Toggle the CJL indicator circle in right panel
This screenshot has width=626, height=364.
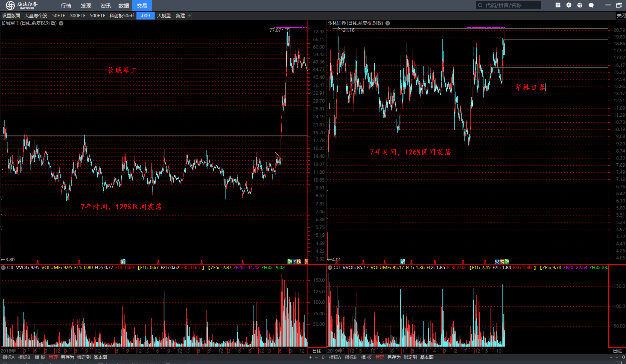tap(330, 268)
